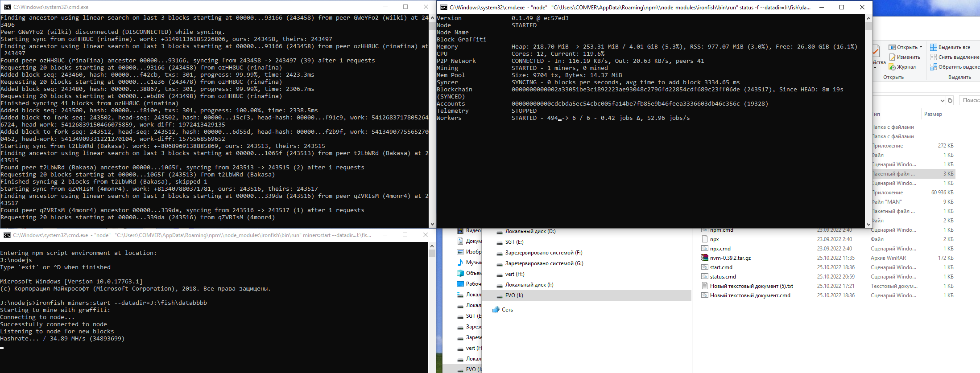Click the 25.10.2022 17:21 date cell
This screenshot has height=373, width=980.
click(836, 286)
